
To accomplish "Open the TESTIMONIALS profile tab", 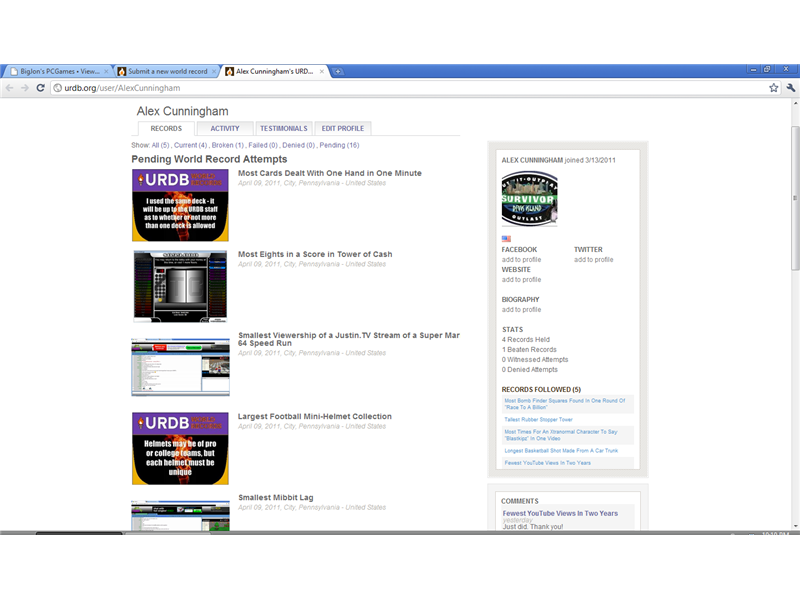I will click(x=284, y=129).
